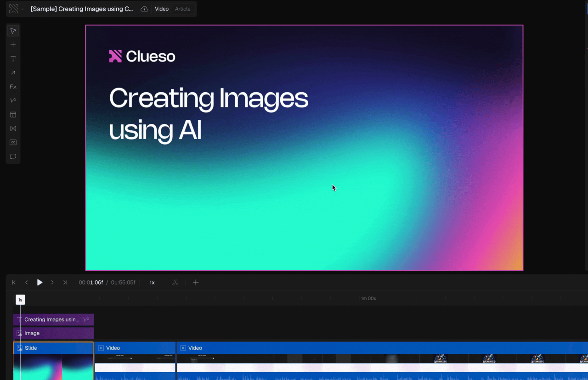Screen dimensions: 588x380
Task: Select the 'Creating Images usin...' text clip
Action: pos(53,319)
